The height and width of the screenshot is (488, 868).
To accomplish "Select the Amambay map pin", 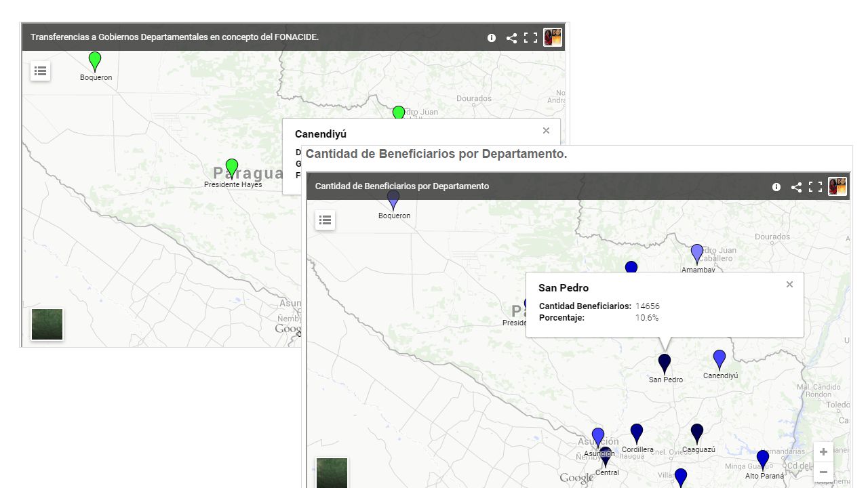I will pyautogui.click(x=697, y=254).
